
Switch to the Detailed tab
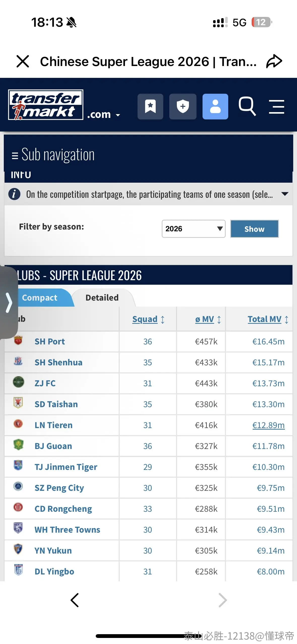(x=102, y=298)
